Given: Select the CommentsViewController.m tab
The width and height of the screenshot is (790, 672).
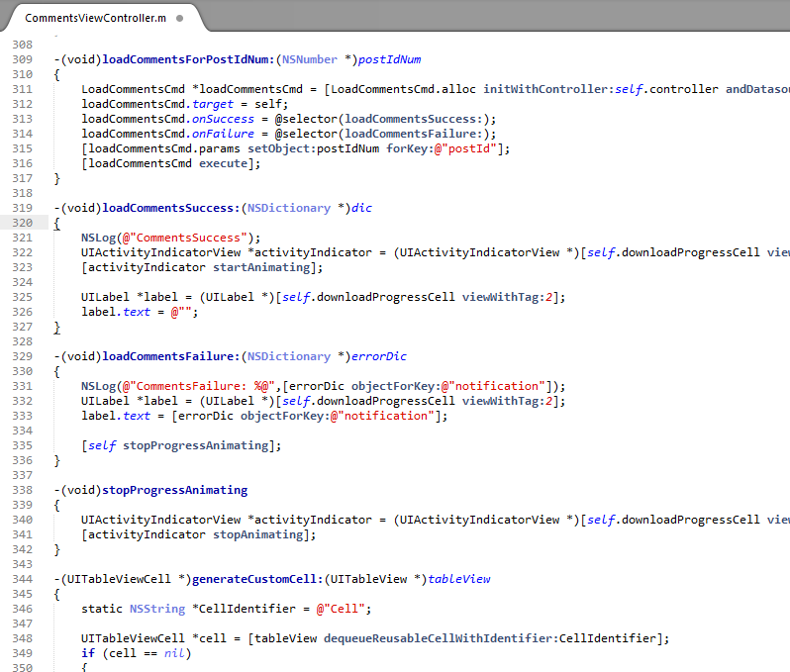Looking at the screenshot, I should point(96,18).
